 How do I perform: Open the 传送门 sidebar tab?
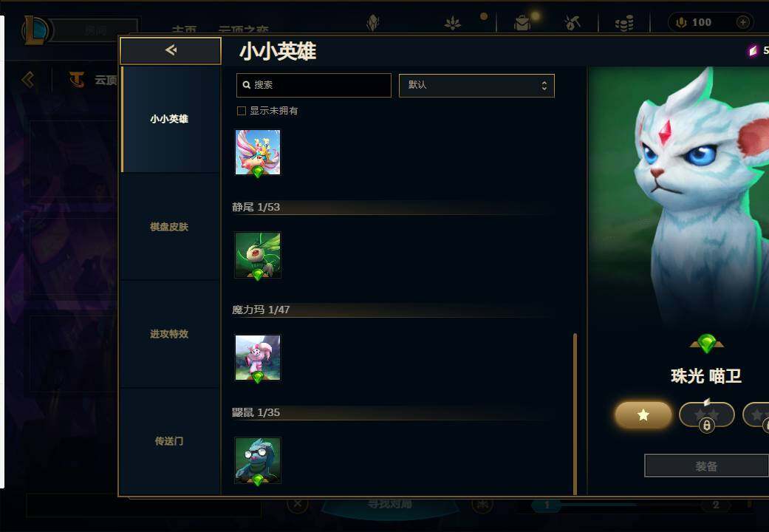tap(169, 440)
